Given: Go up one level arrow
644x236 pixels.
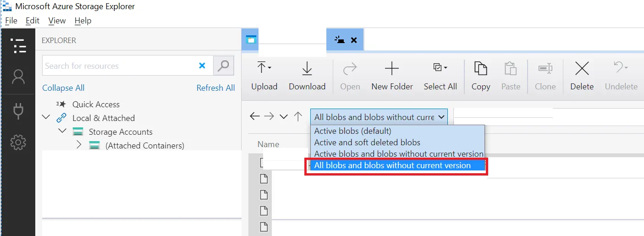Looking at the screenshot, I should coord(298,116).
